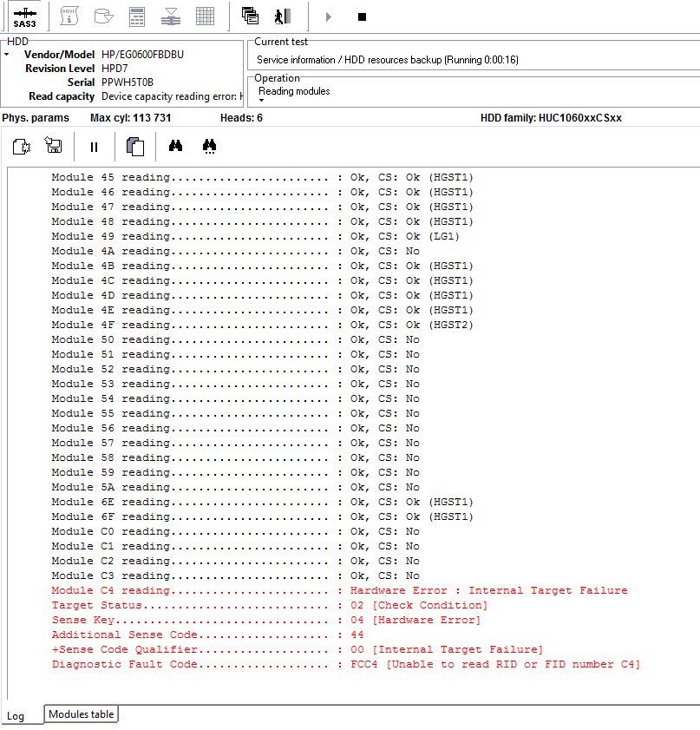Click the Module 45 reading log line
Screen dimensions: 700x730
coord(262,177)
